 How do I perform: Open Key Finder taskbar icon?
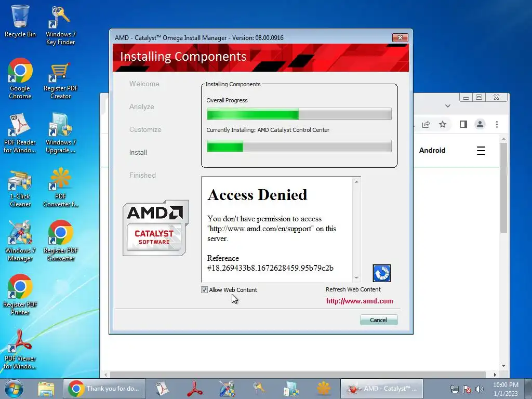259,388
